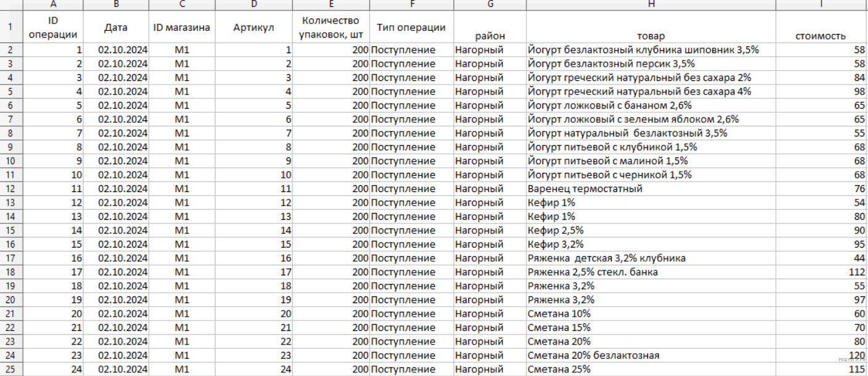The image size is (868, 376).
Task: Select the "район" header cell
Action: (x=490, y=36)
